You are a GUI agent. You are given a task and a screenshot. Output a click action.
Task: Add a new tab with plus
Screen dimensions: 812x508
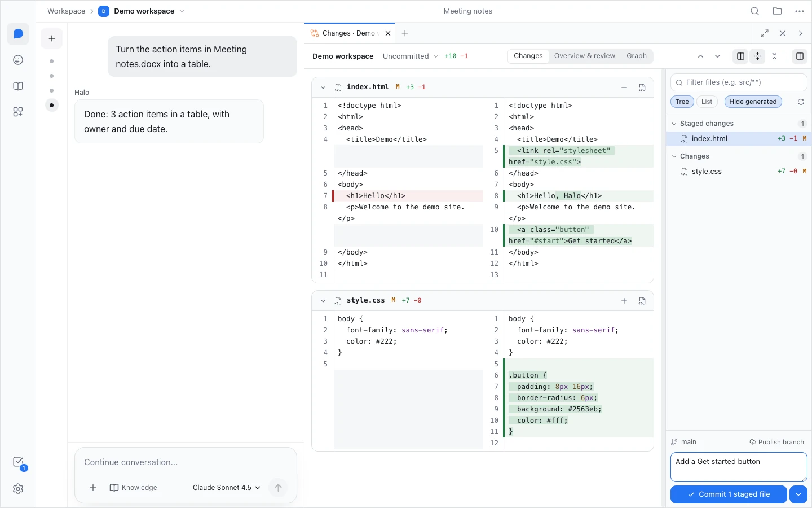[x=405, y=33]
